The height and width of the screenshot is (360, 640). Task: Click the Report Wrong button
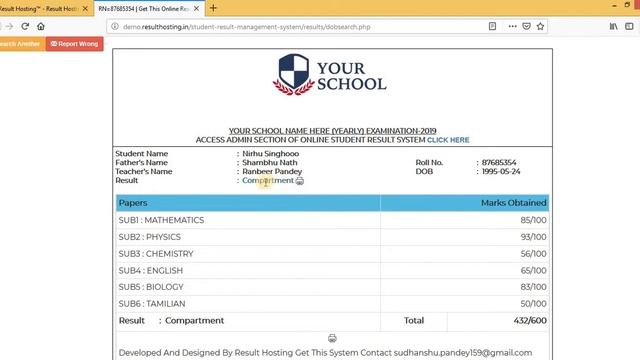75,44
